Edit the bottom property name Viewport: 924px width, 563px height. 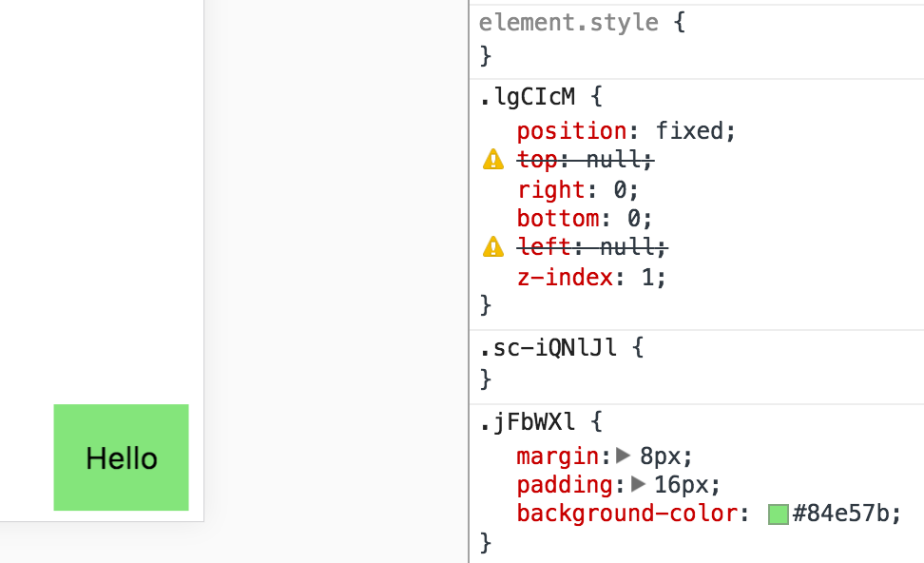pos(558,219)
